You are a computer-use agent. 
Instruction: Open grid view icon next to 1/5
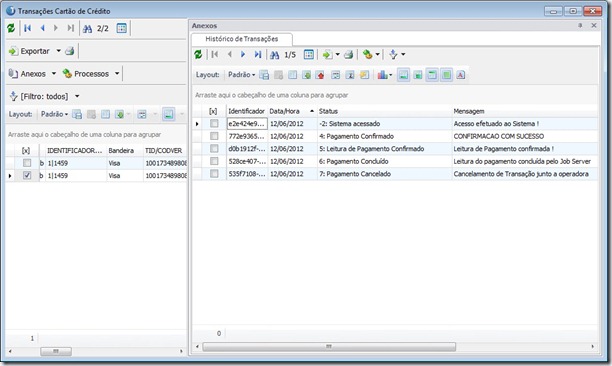click(x=309, y=55)
